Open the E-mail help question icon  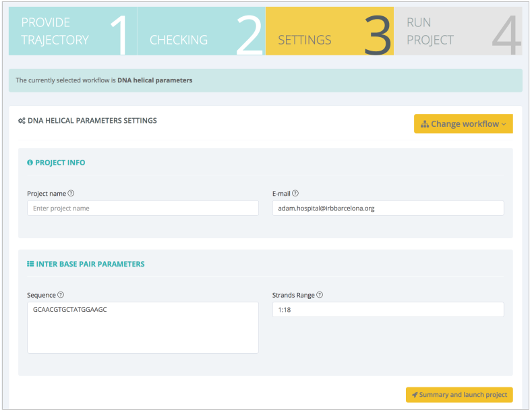coord(295,194)
